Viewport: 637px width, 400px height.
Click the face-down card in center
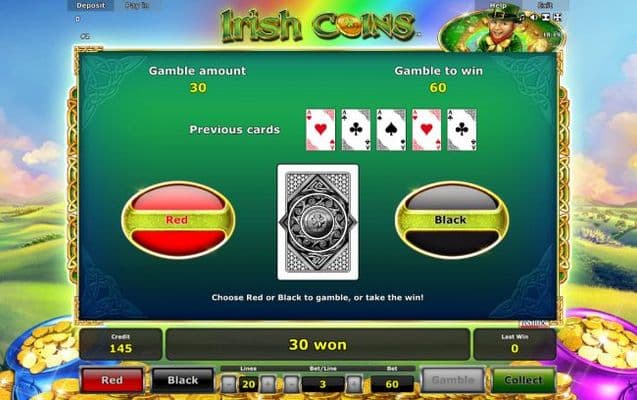tap(318, 222)
